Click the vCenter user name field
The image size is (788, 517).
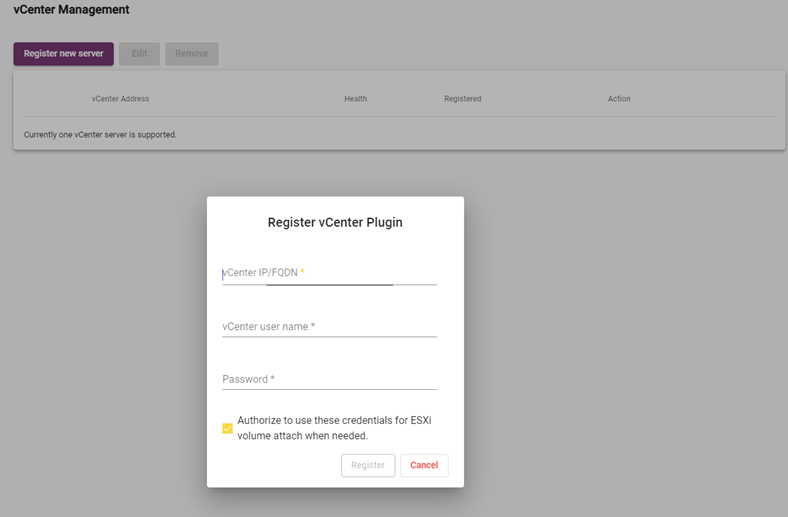click(x=329, y=327)
